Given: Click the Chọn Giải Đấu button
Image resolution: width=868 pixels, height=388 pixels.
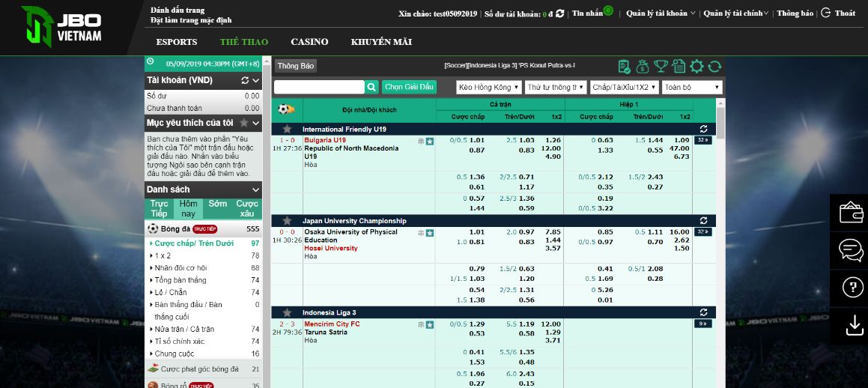Looking at the screenshot, I should pos(409,87).
